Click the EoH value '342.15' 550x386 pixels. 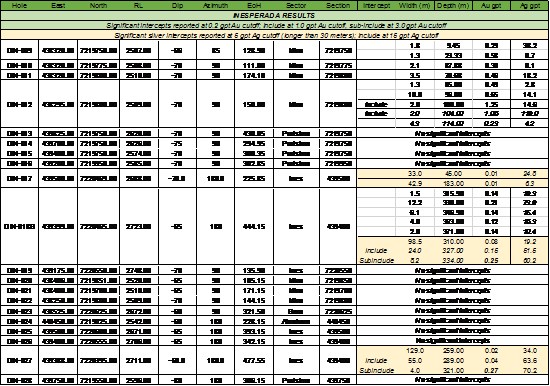point(254,341)
